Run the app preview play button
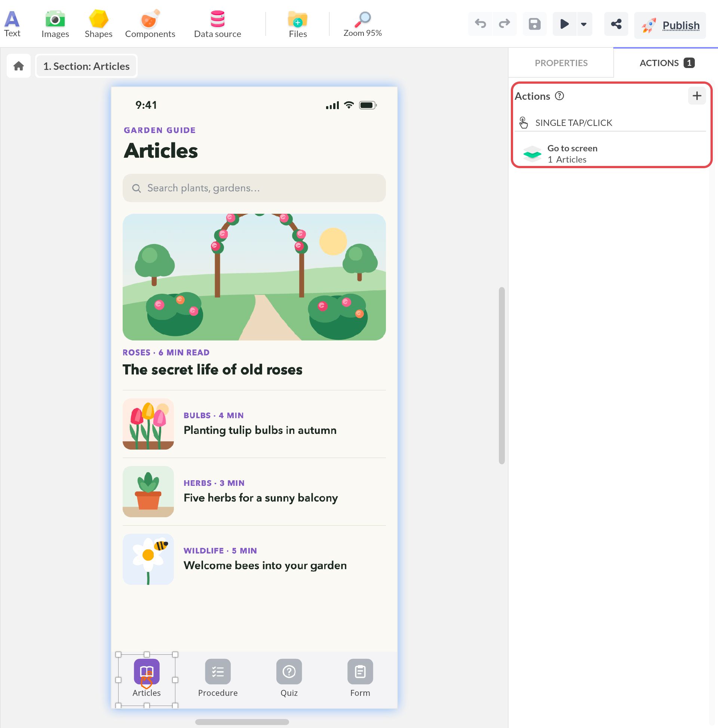The height and width of the screenshot is (728, 718). (564, 24)
